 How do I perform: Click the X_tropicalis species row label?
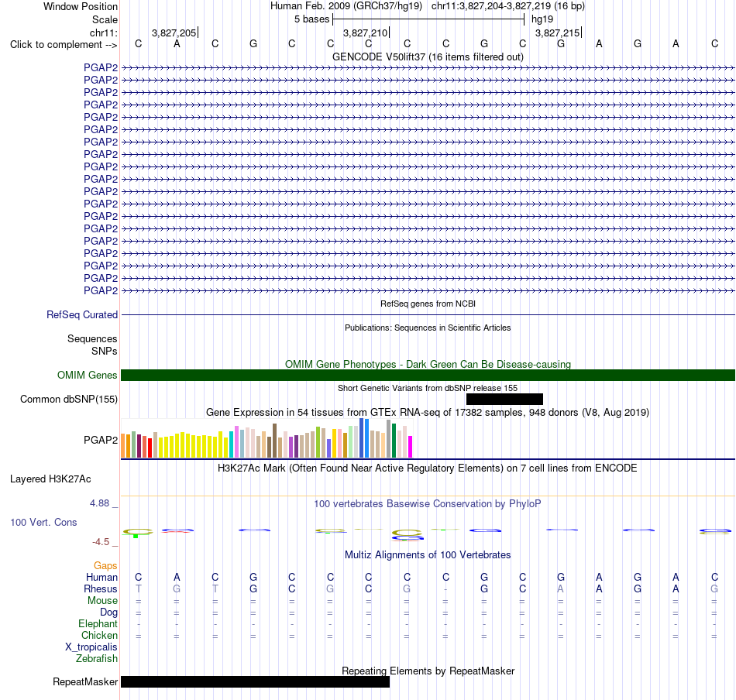91,647
